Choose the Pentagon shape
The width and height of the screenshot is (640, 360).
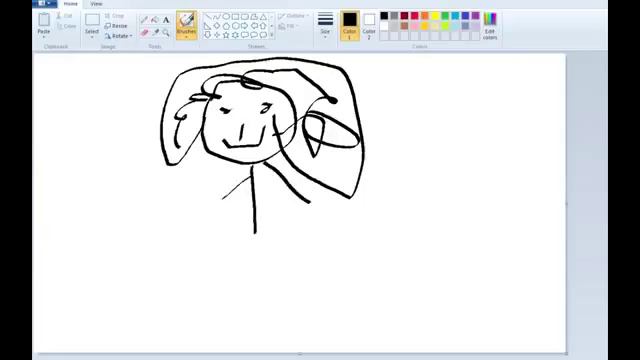tap(226, 26)
